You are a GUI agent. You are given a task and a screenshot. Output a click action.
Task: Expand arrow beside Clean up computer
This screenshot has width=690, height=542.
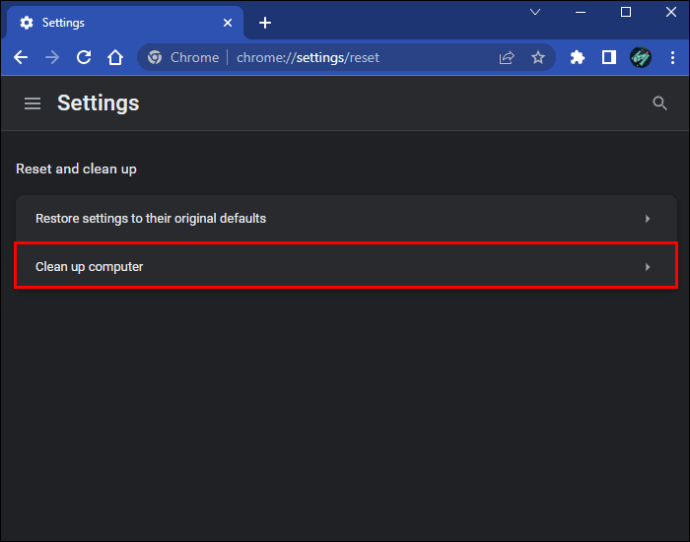pyautogui.click(x=647, y=267)
